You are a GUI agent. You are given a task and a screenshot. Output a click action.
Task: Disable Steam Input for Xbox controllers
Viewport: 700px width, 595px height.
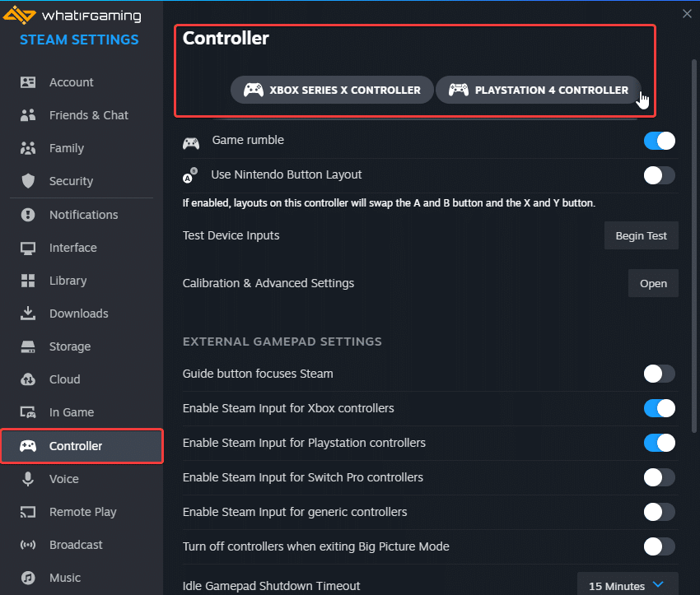coord(660,408)
